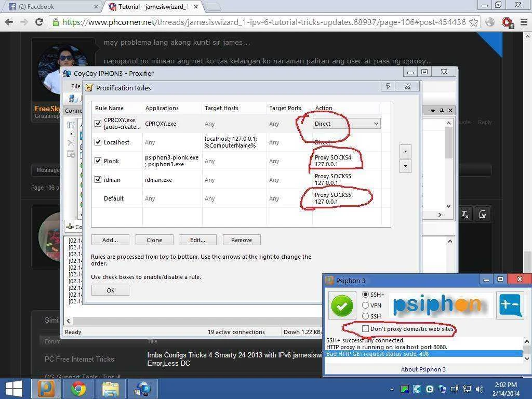Open Connections panel dropdown arrow
Screen dimensions: 532x399
(x=433, y=111)
